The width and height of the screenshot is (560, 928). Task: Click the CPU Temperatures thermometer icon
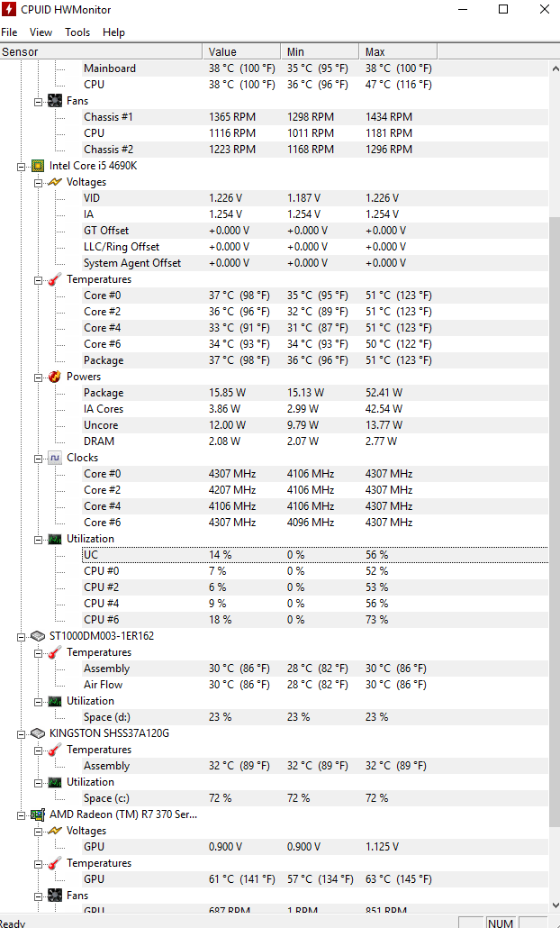[x=55, y=279]
